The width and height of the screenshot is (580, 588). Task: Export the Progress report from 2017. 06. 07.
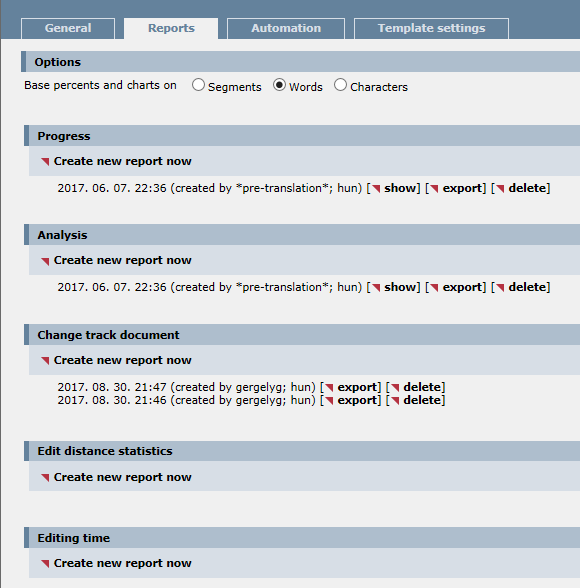(x=462, y=188)
